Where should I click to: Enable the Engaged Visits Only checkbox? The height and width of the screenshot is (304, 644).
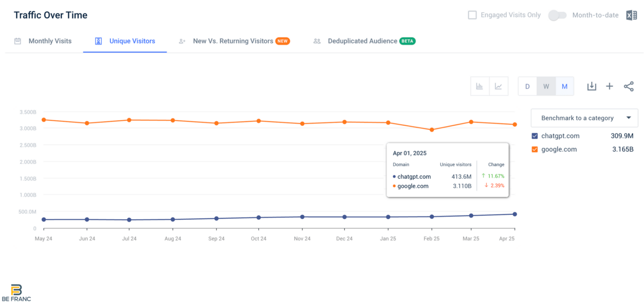472,15
